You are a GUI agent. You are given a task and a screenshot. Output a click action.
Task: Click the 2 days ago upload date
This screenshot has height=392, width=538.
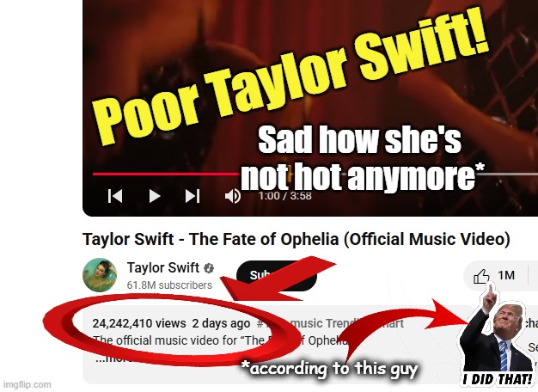[221, 323]
